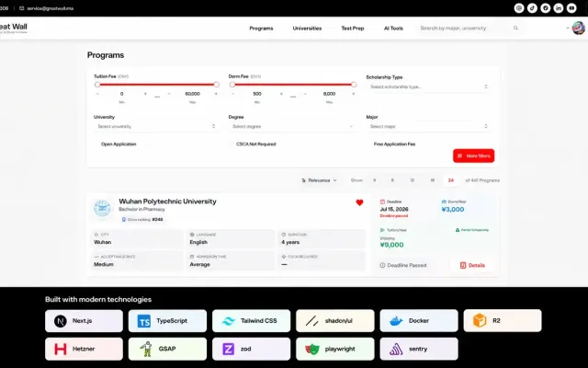Click the More filters button
588x368 pixels.
click(x=474, y=155)
